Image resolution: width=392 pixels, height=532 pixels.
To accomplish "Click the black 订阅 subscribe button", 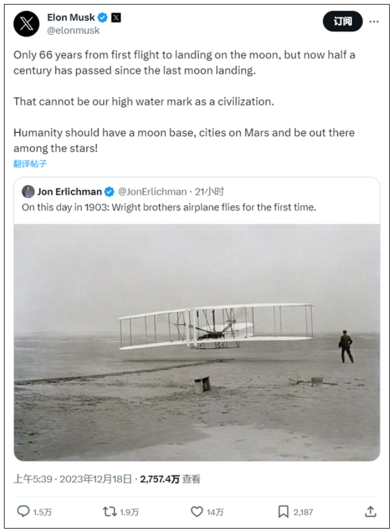I will [343, 22].
